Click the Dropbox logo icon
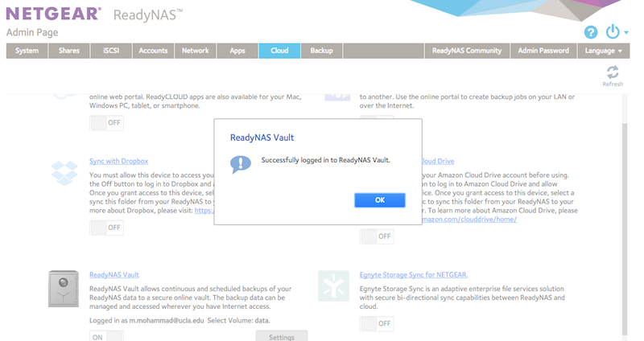644x341 pixels. click(64, 173)
